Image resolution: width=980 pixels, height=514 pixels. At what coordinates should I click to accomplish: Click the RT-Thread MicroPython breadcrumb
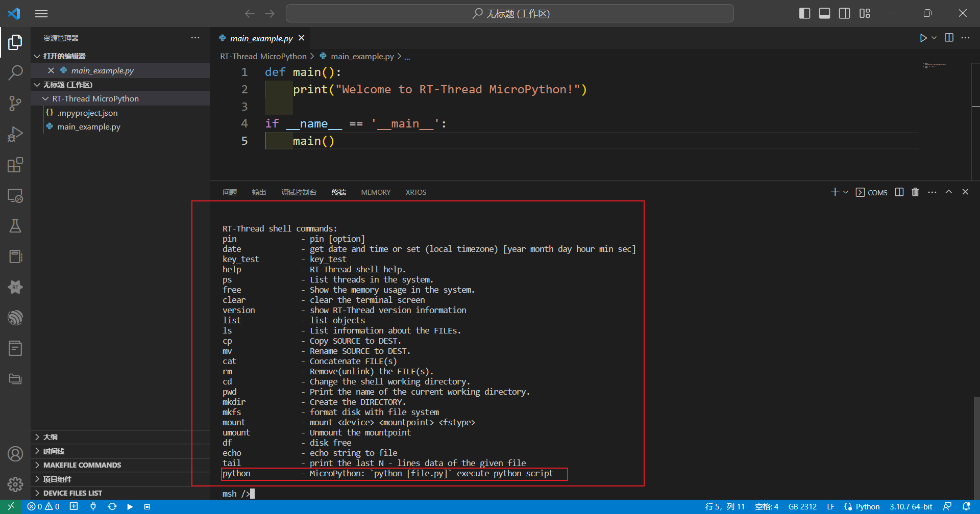tap(263, 56)
